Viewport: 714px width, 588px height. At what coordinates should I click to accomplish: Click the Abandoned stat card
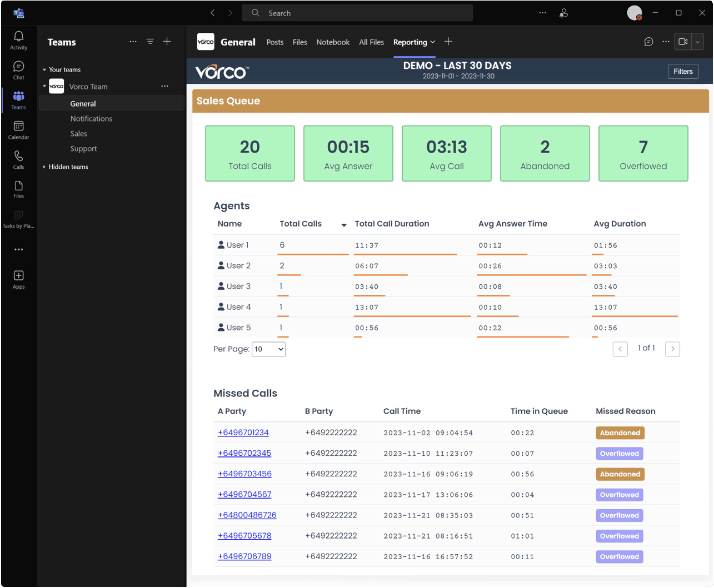[545, 153]
